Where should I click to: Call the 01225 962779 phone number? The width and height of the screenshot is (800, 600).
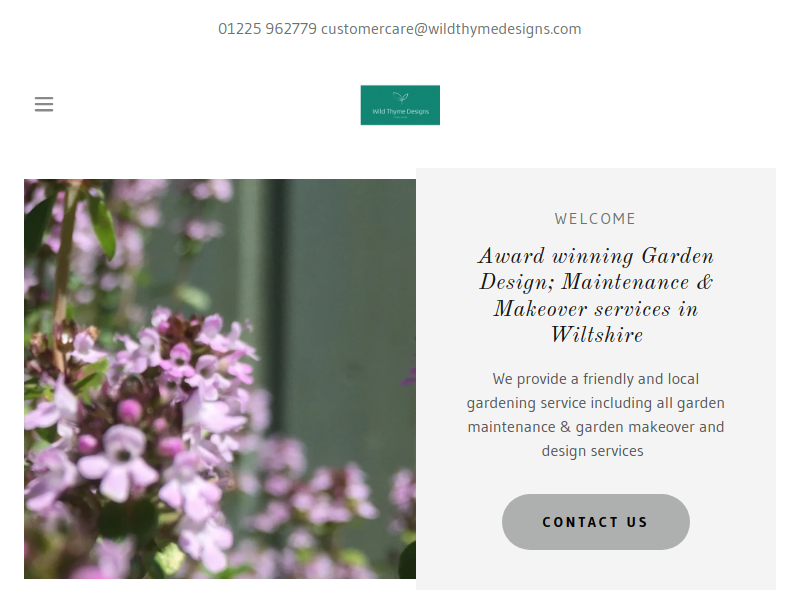click(267, 29)
